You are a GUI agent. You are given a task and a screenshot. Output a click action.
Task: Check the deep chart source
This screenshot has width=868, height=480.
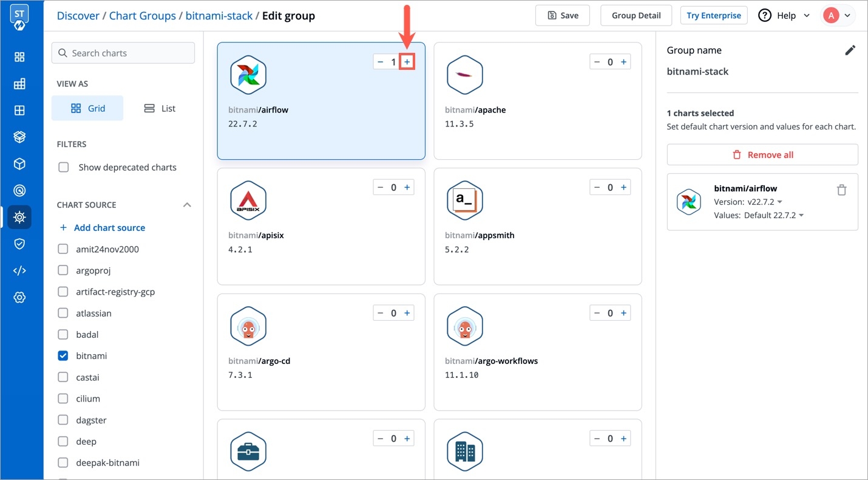[x=63, y=441]
